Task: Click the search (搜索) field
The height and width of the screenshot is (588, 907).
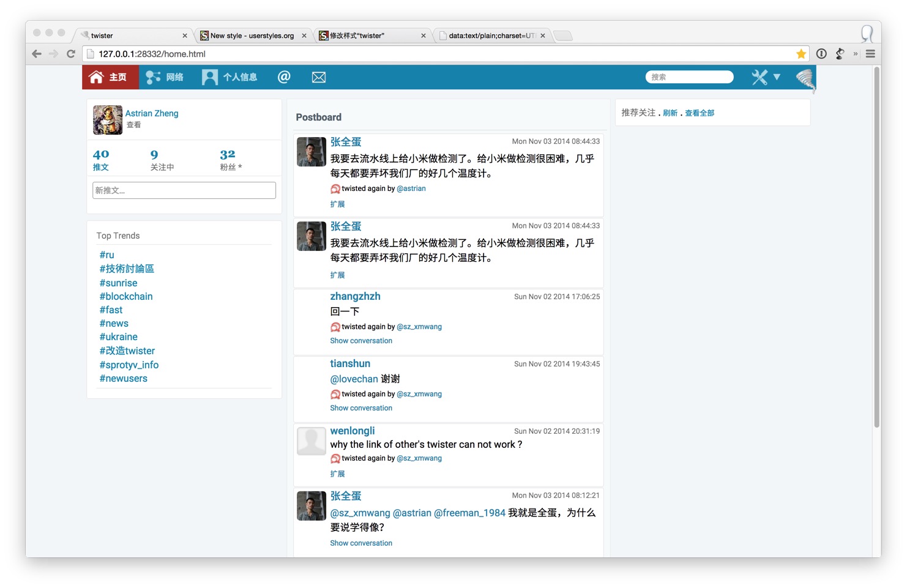Action: pyautogui.click(x=689, y=77)
